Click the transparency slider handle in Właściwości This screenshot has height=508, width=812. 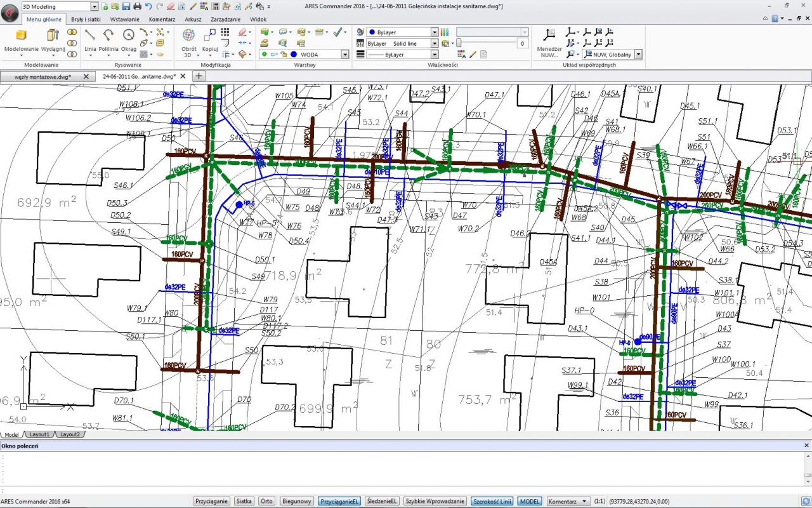point(459,43)
